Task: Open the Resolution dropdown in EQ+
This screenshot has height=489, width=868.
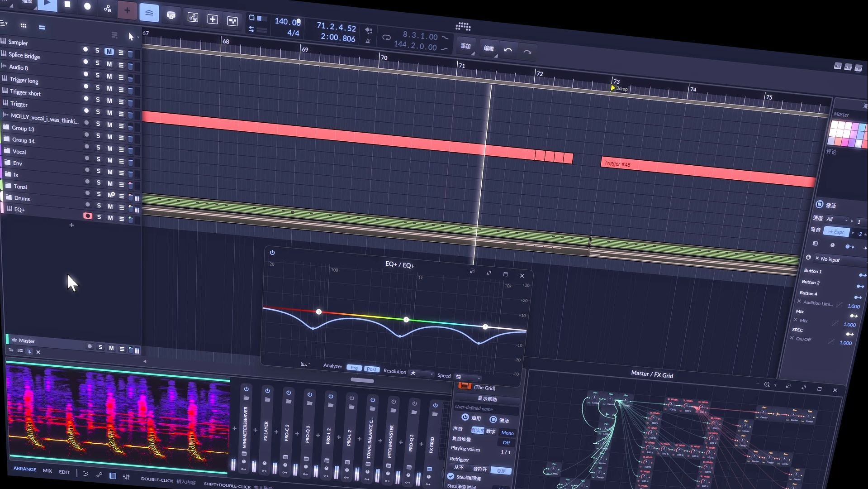Action: [x=422, y=374]
